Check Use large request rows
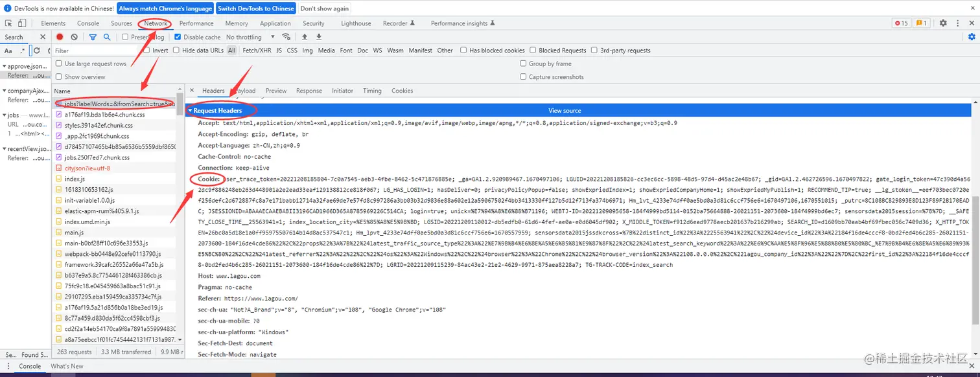The height and width of the screenshot is (377, 980). coord(59,63)
